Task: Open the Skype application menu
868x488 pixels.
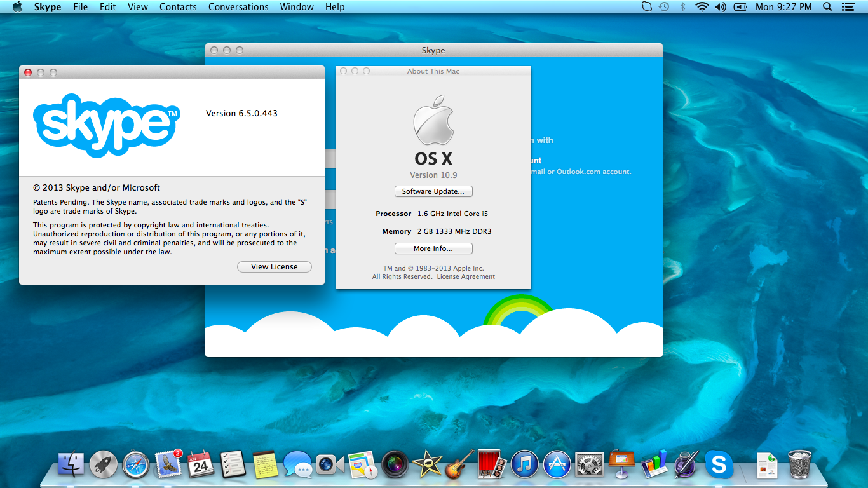Action: point(48,7)
